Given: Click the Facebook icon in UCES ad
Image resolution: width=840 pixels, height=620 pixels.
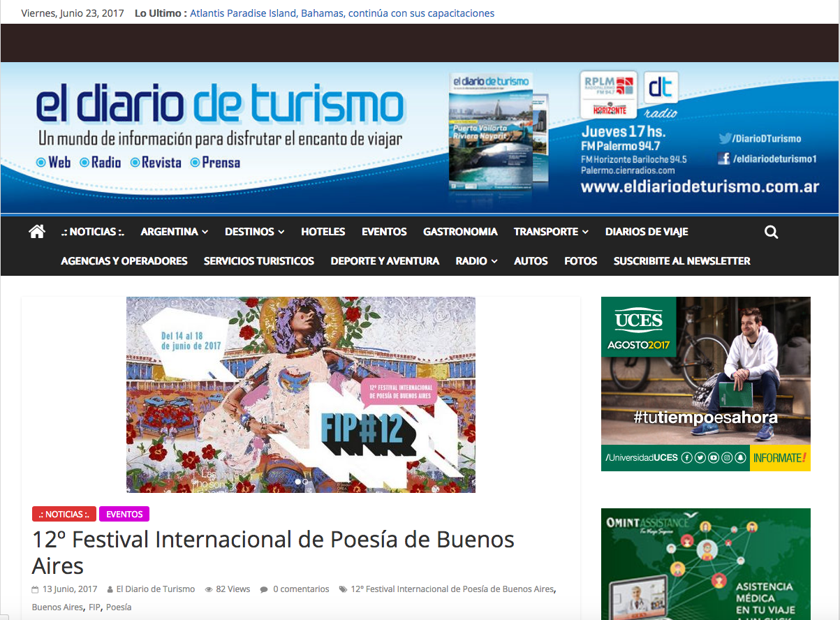Looking at the screenshot, I should tap(686, 458).
